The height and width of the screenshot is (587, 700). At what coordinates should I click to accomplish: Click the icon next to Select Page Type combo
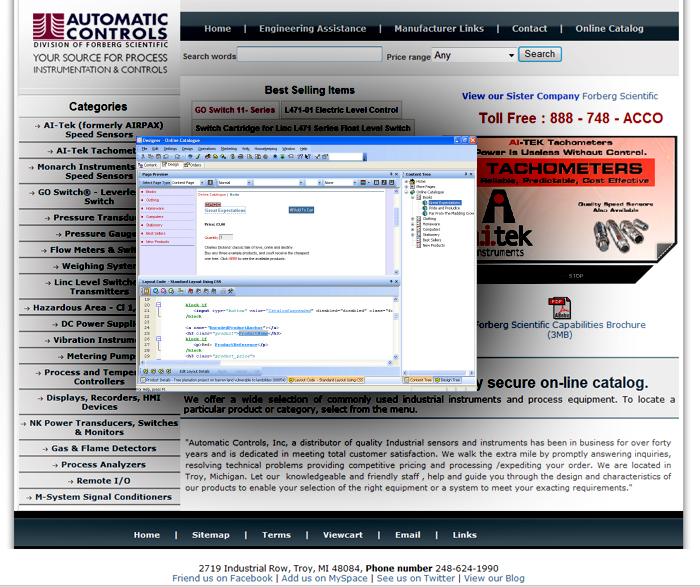pyautogui.click(x=210, y=183)
